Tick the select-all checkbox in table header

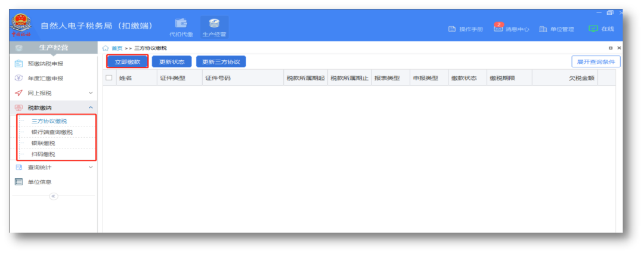click(109, 78)
